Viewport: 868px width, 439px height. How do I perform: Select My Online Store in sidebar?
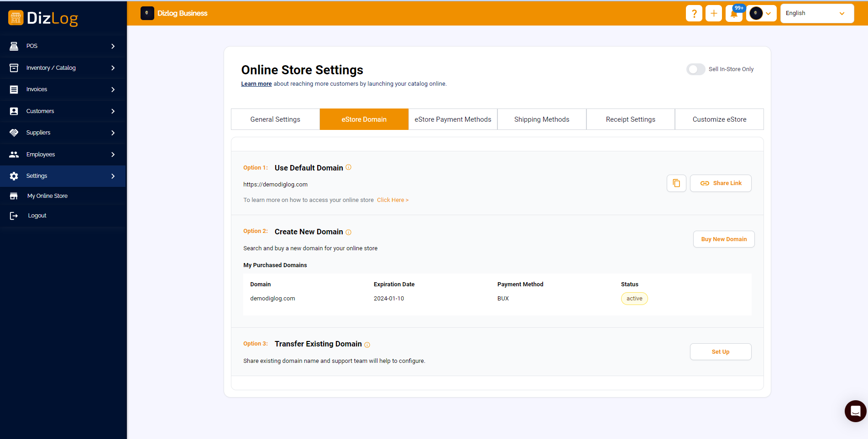[x=47, y=196]
